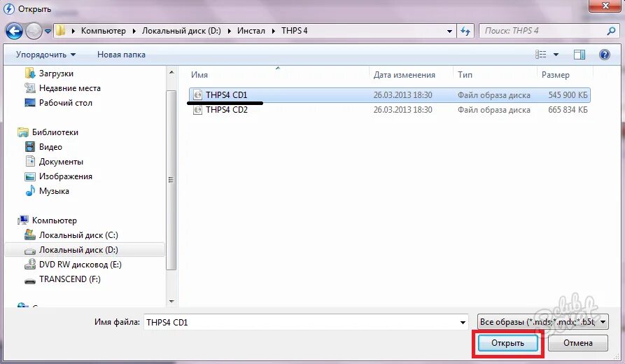This screenshot has height=364, width=625.
Task: Select Локальный диск (D:) in the address path
Action: (x=181, y=31)
